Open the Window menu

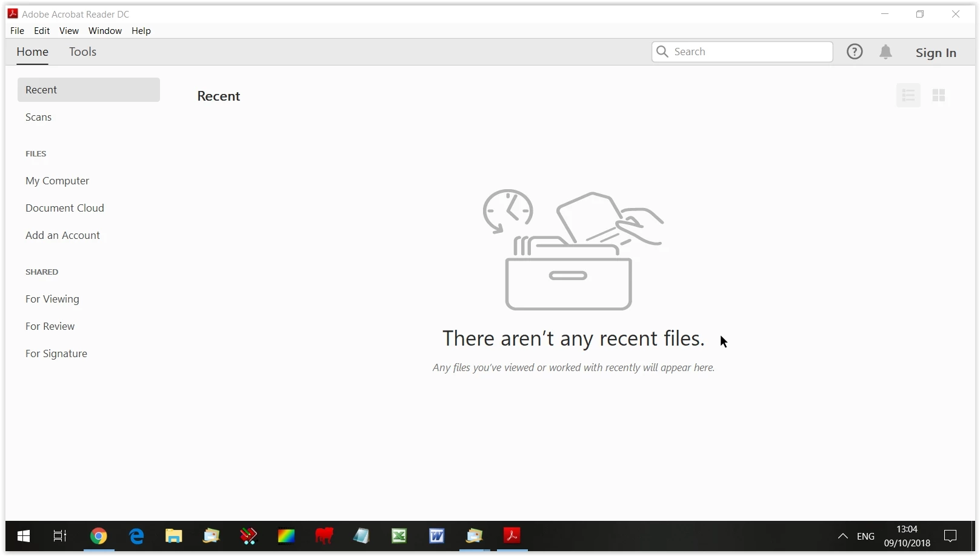(x=105, y=30)
